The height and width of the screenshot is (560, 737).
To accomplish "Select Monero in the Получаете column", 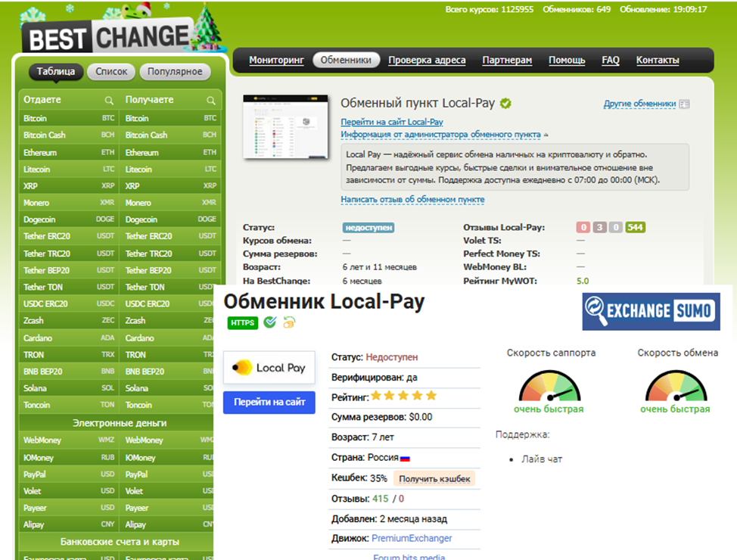I will click(x=170, y=203).
